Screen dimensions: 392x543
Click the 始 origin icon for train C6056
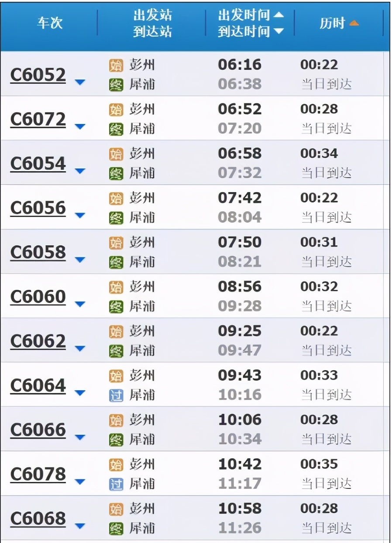coord(116,199)
